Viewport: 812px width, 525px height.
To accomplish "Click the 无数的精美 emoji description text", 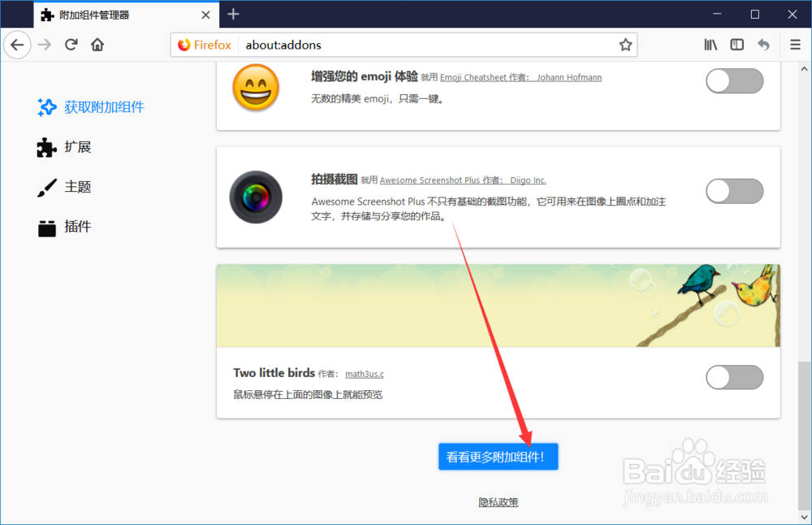I will (x=378, y=99).
